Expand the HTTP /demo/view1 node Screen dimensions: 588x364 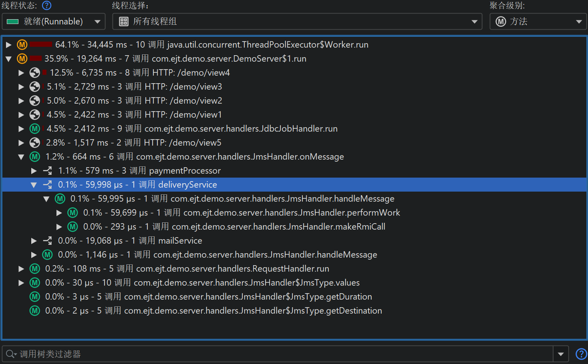[21, 115]
